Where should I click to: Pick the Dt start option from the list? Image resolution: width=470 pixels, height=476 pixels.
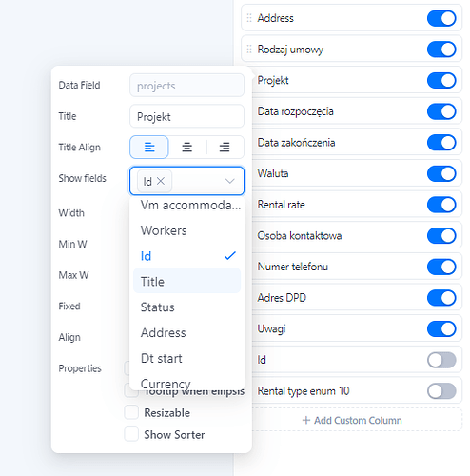[187, 358]
